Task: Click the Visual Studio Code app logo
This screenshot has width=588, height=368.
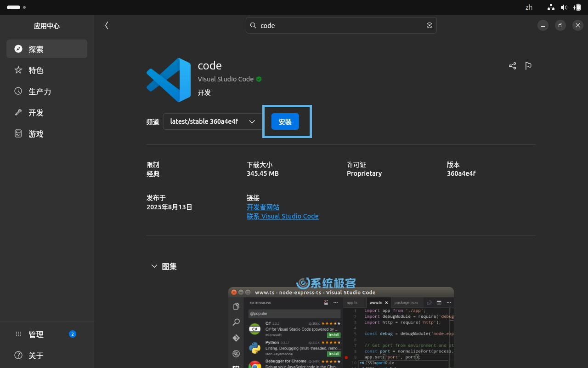Action: 169,80
